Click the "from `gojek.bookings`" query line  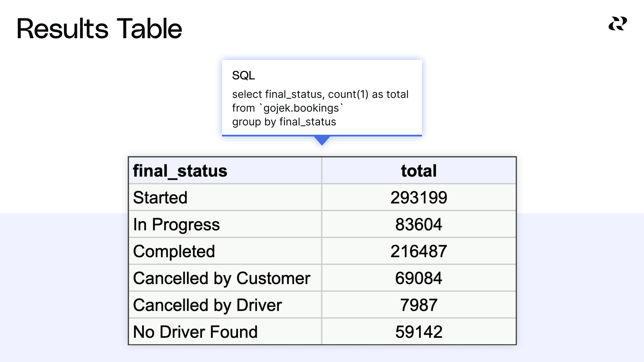[x=287, y=108]
